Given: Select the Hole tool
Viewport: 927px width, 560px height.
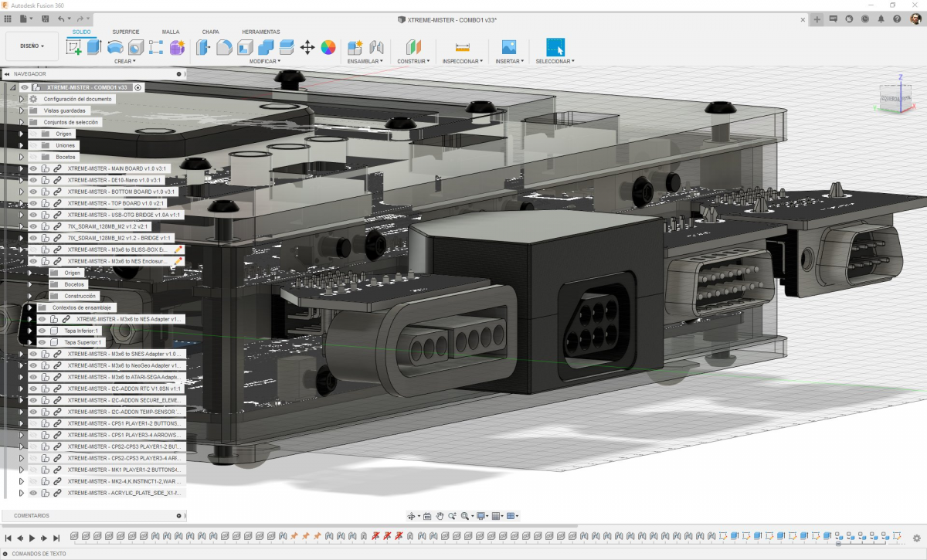Looking at the screenshot, I should click(x=136, y=47).
